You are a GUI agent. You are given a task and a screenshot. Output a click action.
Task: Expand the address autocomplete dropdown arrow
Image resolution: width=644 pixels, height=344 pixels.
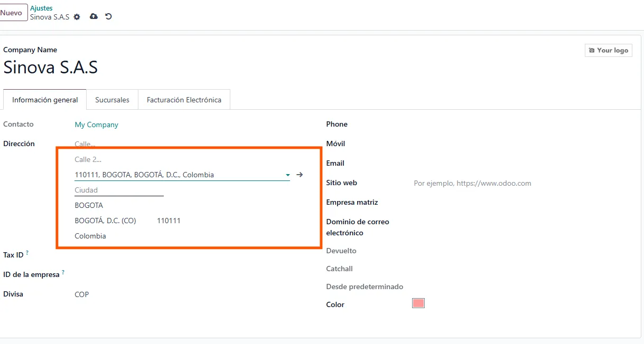(x=287, y=175)
